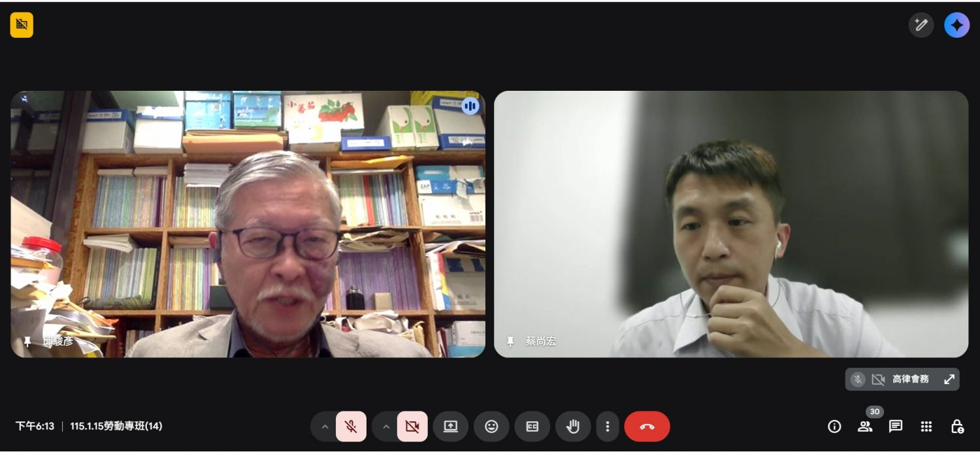Viewport: 980px width, 454px height.
Task: Show the participants list with 30 people
Action: click(865, 427)
